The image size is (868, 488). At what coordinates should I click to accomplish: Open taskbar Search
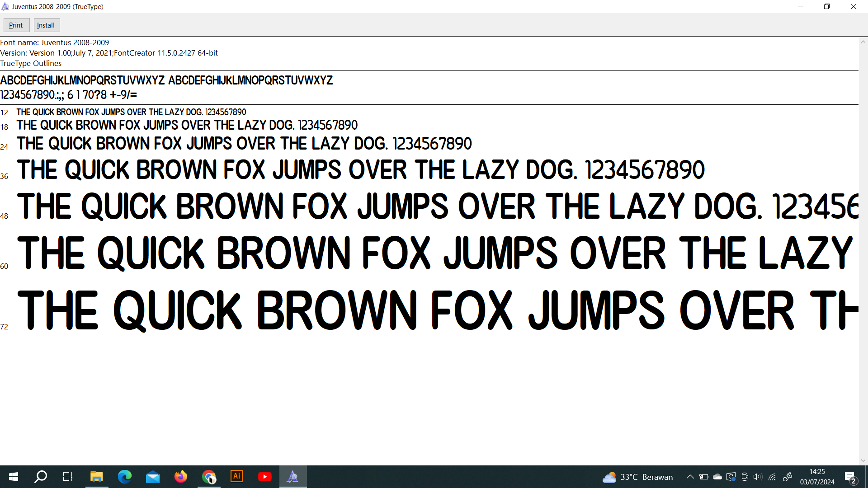click(x=41, y=477)
